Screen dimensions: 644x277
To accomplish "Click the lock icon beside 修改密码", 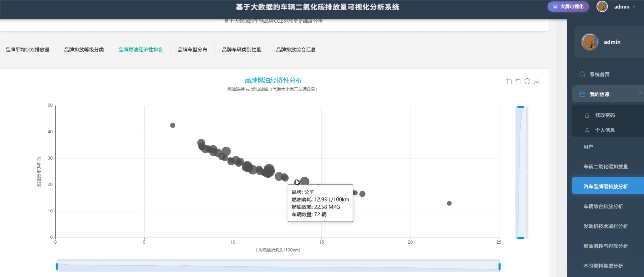I will [x=587, y=116].
